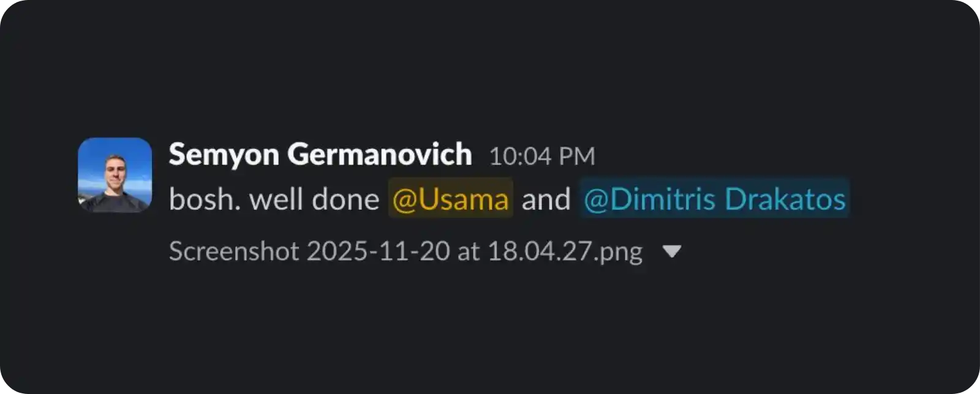Click the surname "Germanovich" in header

pos(380,154)
